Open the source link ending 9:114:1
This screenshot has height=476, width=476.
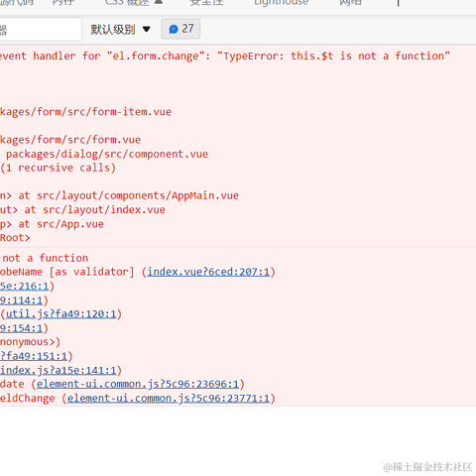[x=22, y=300]
